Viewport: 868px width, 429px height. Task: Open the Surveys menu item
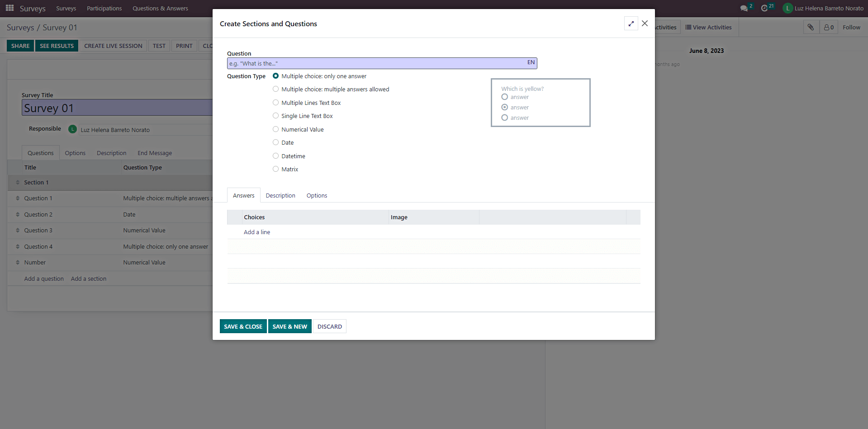(66, 8)
